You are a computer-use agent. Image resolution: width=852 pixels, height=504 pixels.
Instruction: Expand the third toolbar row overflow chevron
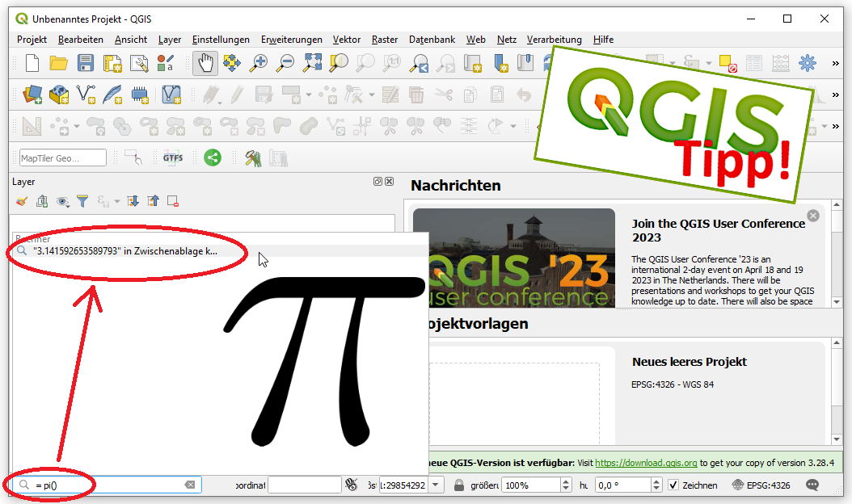coord(835,127)
